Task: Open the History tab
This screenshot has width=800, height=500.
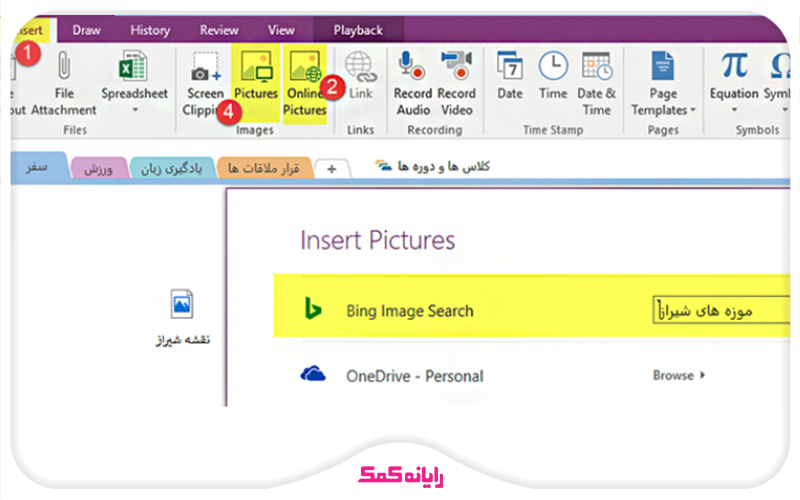Action: [x=150, y=30]
